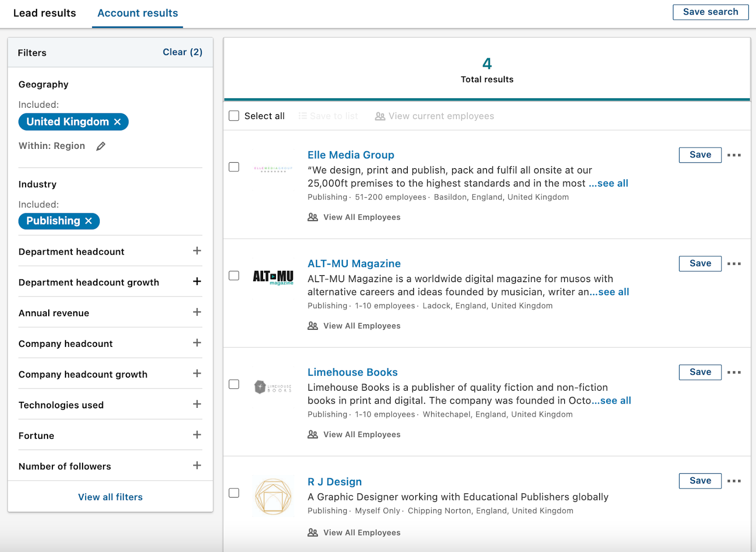Open more options for ALT-MU Magazine
Image resolution: width=756 pixels, height=552 pixels.
click(734, 264)
